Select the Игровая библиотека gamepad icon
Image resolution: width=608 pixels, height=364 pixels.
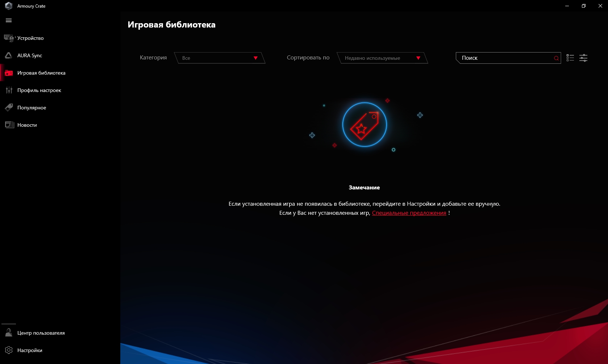[9, 73]
